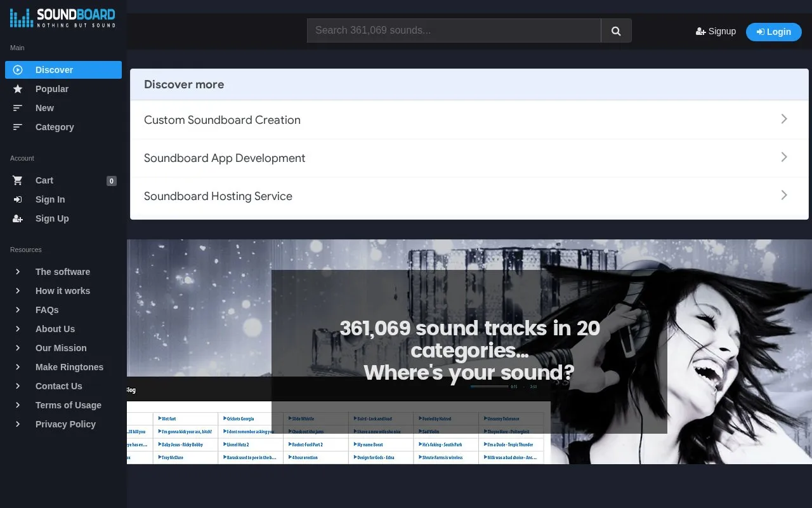Open the About Us link
This screenshot has width=812, height=508.
coord(55,329)
